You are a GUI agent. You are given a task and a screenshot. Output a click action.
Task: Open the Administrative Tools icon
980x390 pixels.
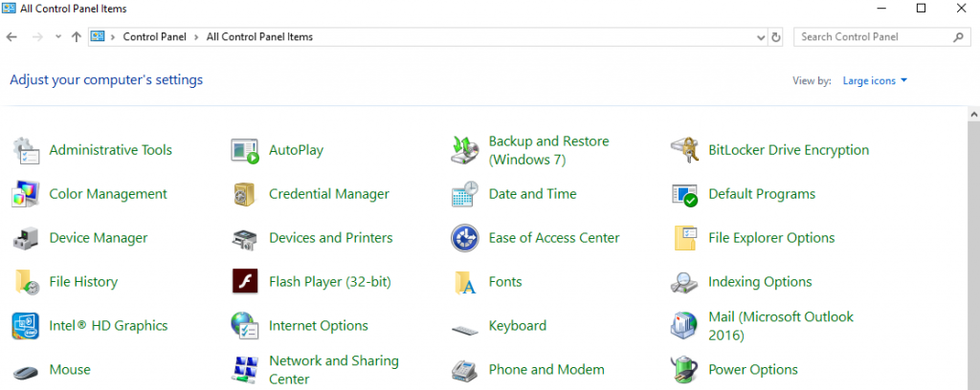pos(26,150)
